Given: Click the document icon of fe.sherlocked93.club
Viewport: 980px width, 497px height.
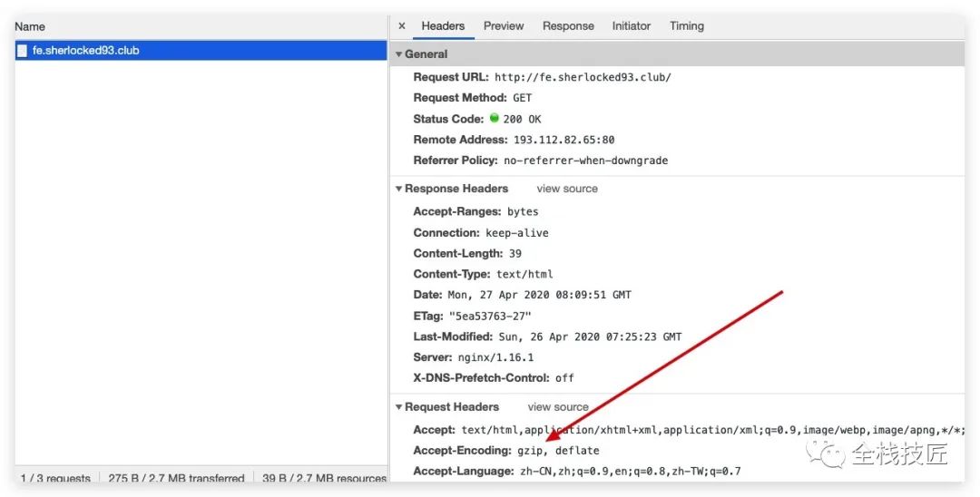Looking at the screenshot, I should click(x=22, y=51).
